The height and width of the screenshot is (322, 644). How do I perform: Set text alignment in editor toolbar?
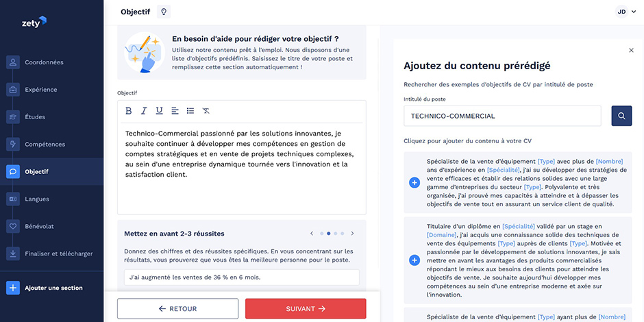point(175,111)
